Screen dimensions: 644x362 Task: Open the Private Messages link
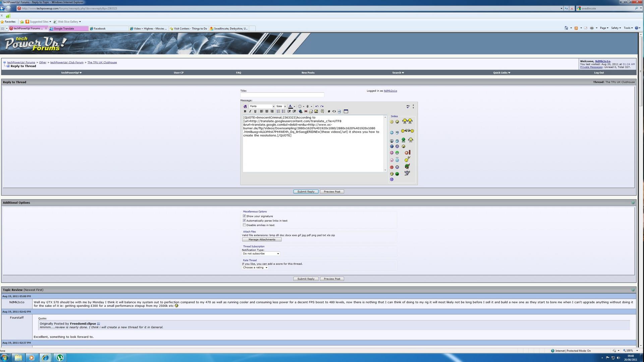tap(591, 67)
